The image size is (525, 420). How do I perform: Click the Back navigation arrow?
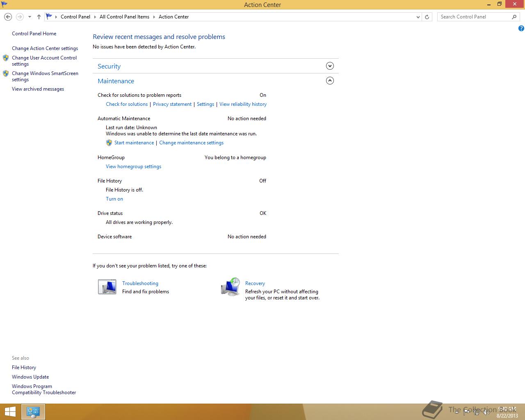click(8, 17)
